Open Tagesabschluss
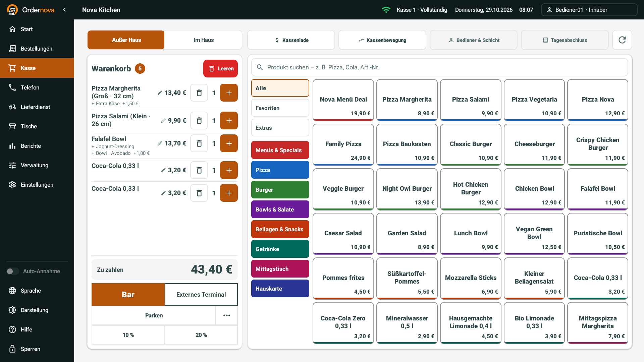 565,40
